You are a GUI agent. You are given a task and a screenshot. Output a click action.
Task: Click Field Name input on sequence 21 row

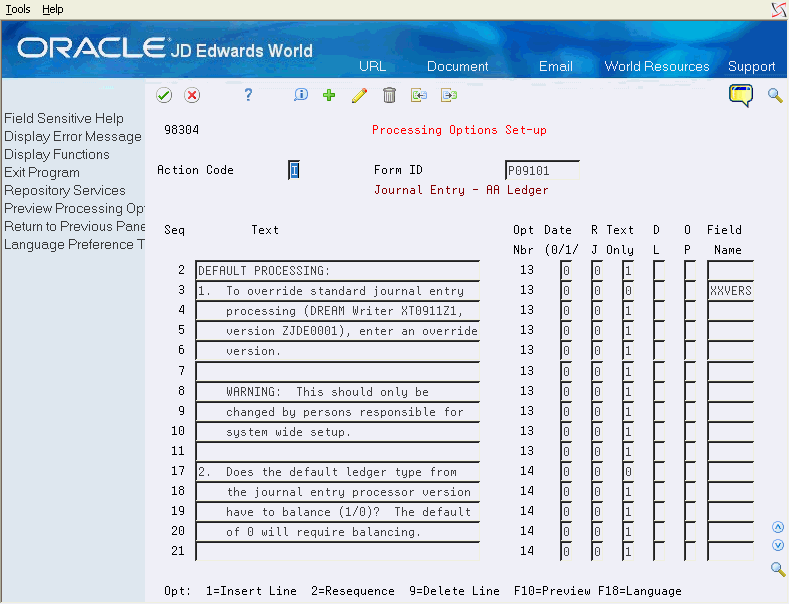tap(730, 552)
